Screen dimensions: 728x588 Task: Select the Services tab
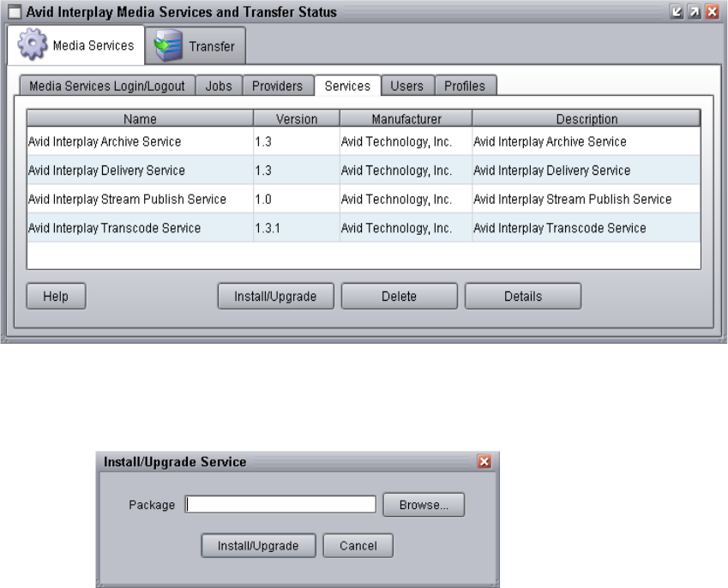[x=347, y=86]
